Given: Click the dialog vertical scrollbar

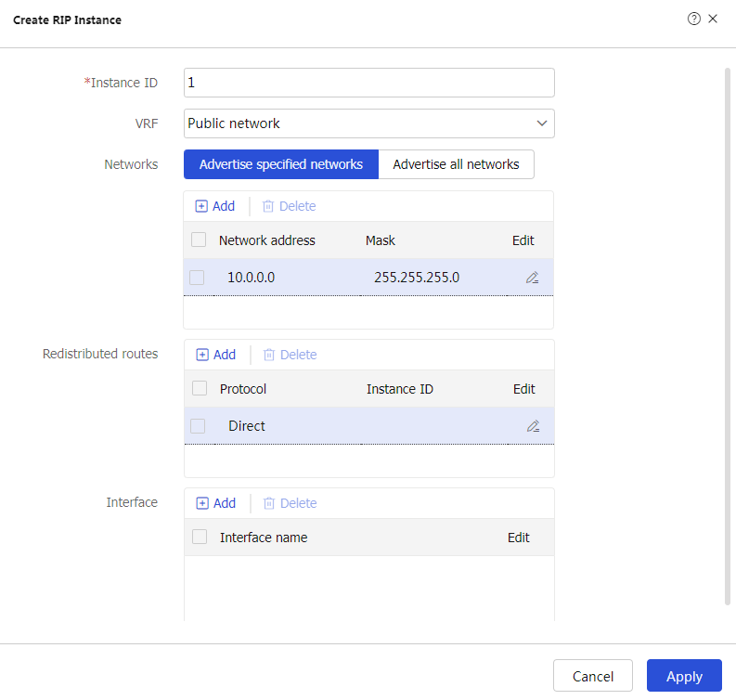Looking at the screenshot, I should (x=727, y=336).
